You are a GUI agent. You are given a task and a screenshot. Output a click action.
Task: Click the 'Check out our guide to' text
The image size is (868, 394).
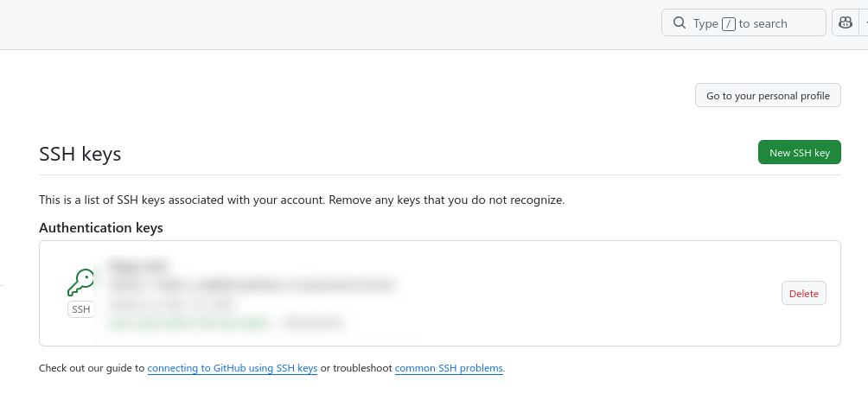click(92, 368)
